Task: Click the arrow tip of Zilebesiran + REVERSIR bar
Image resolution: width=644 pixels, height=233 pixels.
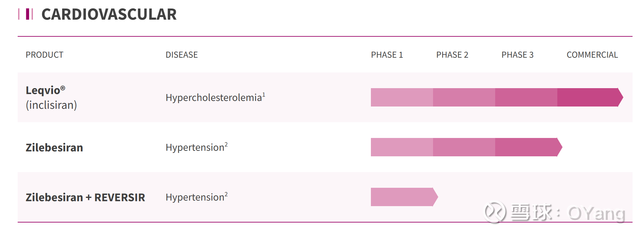Action: point(435,197)
